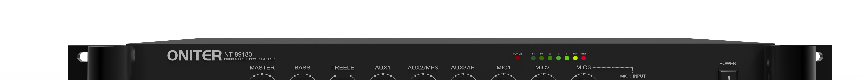The width and height of the screenshot is (868, 80).
Task: Click the AUX1 channel label
Action: click(382, 68)
